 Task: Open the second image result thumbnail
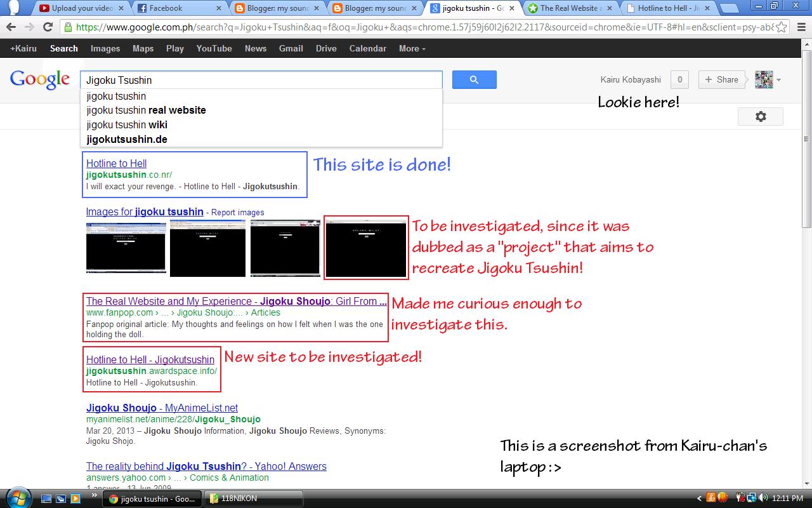[207, 248]
